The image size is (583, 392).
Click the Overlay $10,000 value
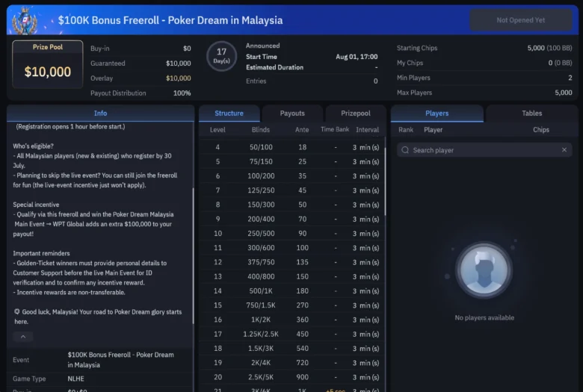179,78
